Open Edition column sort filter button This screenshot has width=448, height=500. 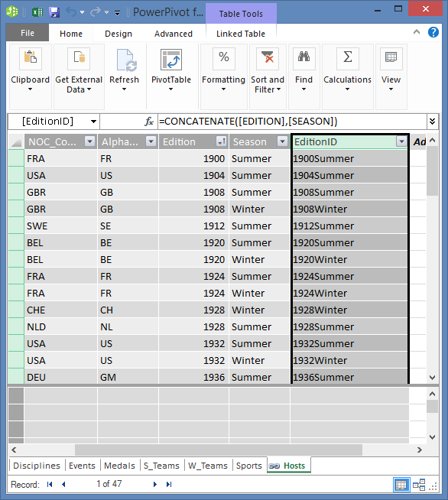(x=221, y=141)
